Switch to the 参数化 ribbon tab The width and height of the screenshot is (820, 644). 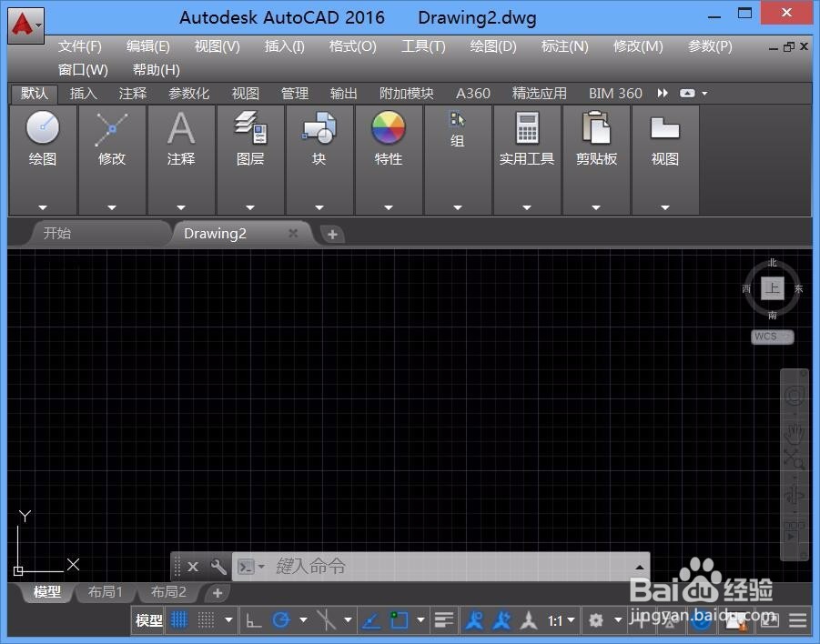coord(188,94)
